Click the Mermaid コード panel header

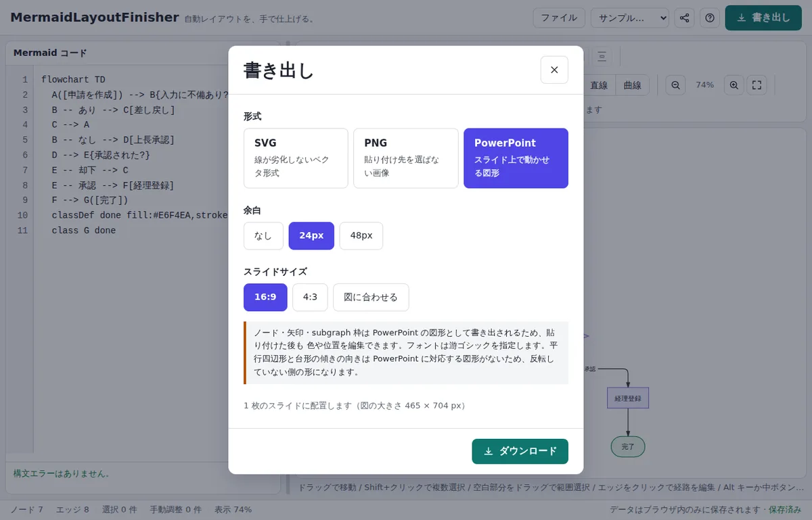pyautogui.click(x=50, y=53)
